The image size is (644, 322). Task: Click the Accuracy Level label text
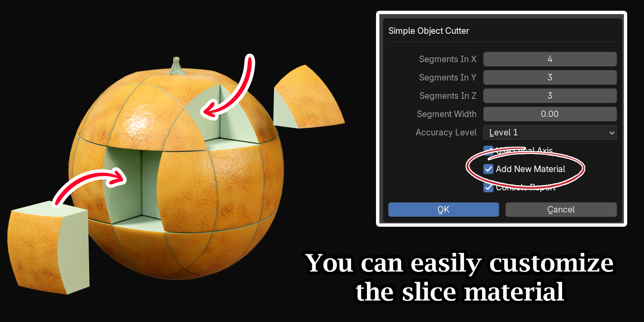click(x=446, y=132)
